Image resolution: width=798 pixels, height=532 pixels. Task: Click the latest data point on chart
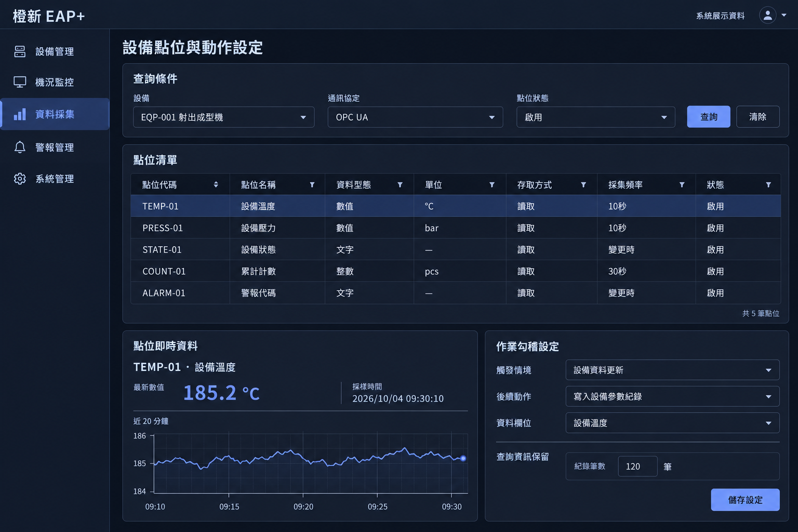click(463, 458)
